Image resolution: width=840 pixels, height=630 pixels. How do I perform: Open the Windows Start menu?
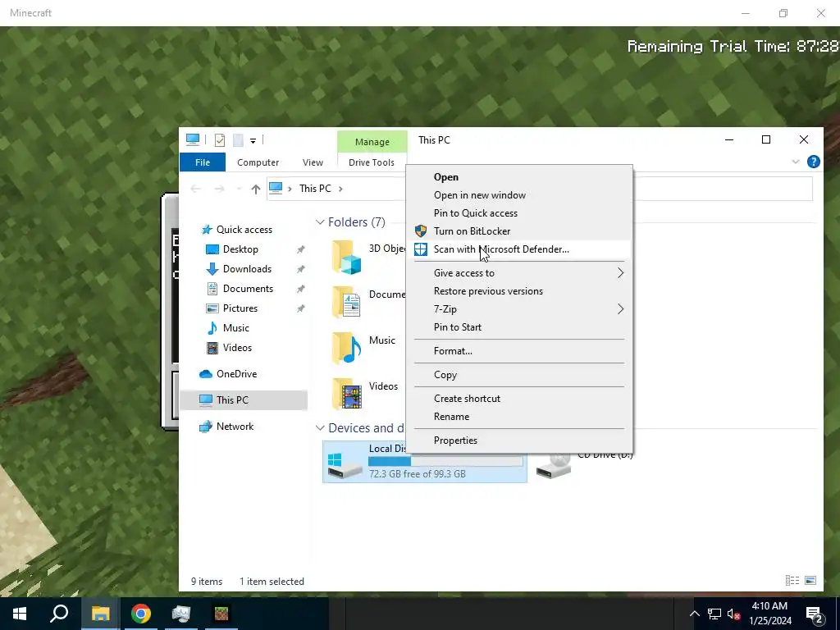pos(20,614)
